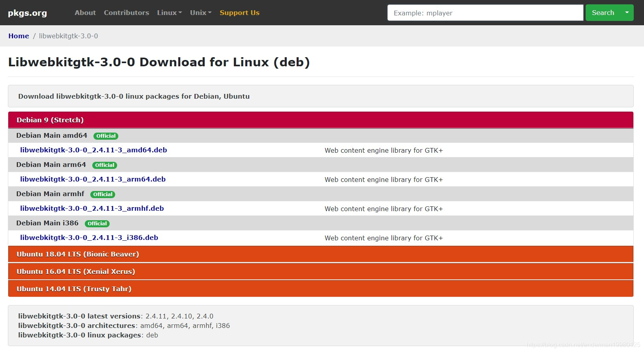Expand the Linux menu
Image resolution: width=644 pixels, height=352 pixels.
(x=170, y=13)
